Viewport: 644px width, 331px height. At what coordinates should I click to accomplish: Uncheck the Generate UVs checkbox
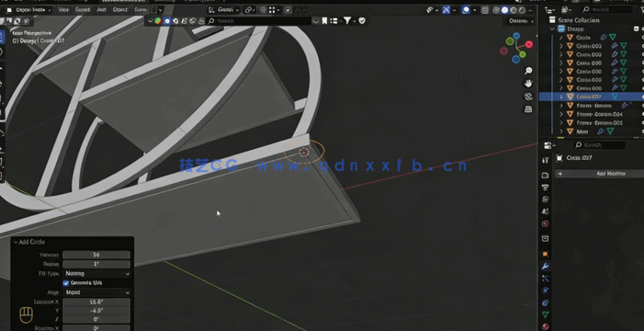[66, 283]
